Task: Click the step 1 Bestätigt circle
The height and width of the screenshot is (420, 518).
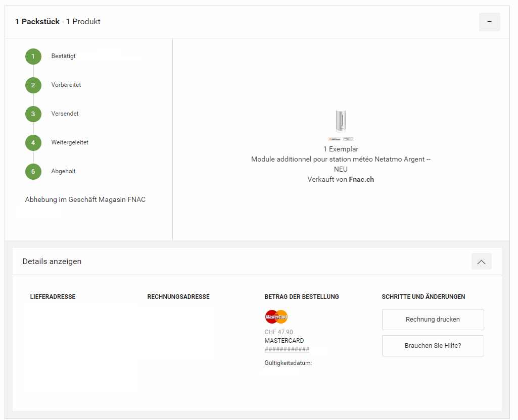Action: click(x=33, y=57)
